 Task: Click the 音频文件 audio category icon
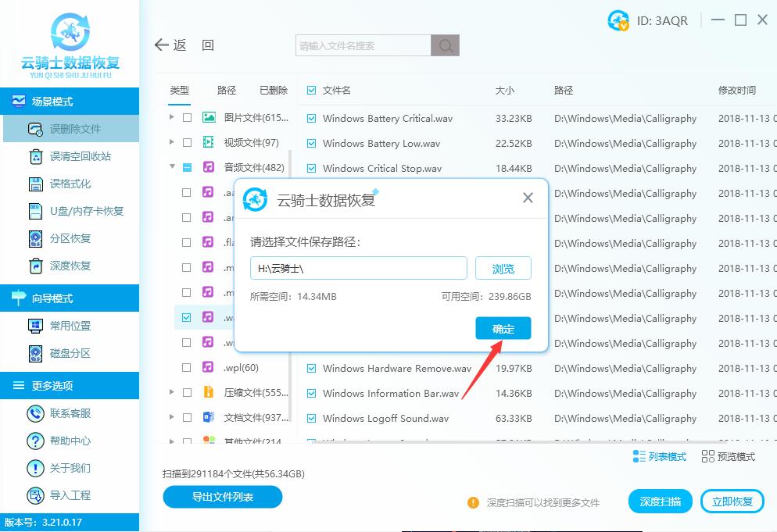pos(209,167)
